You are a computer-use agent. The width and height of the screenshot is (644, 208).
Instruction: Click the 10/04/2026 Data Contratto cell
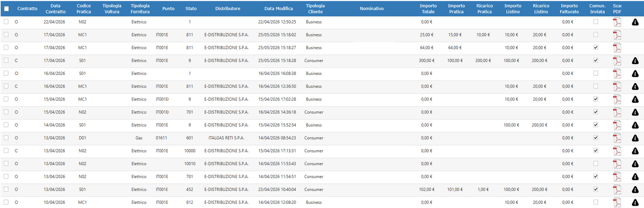(55, 202)
